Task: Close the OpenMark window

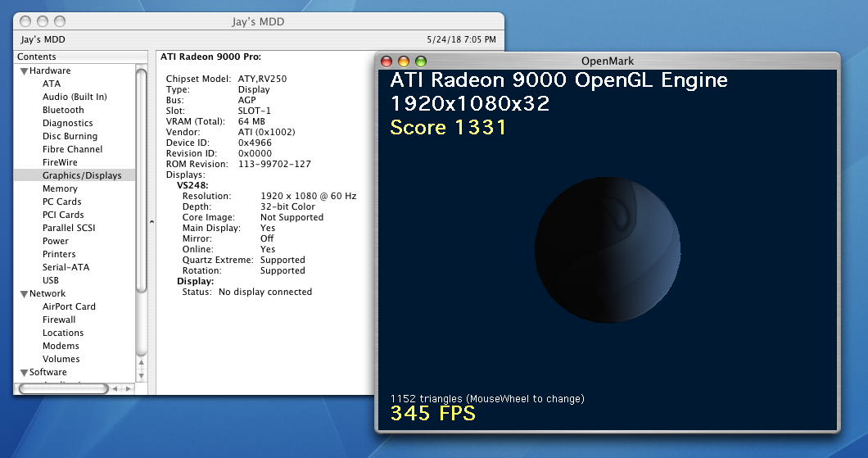Action: click(x=387, y=61)
